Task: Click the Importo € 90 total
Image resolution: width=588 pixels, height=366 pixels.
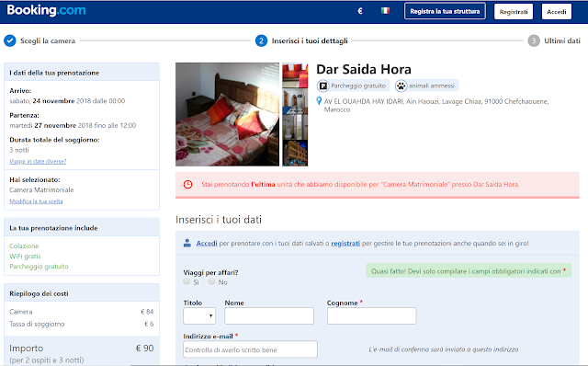Action: click(x=82, y=349)
